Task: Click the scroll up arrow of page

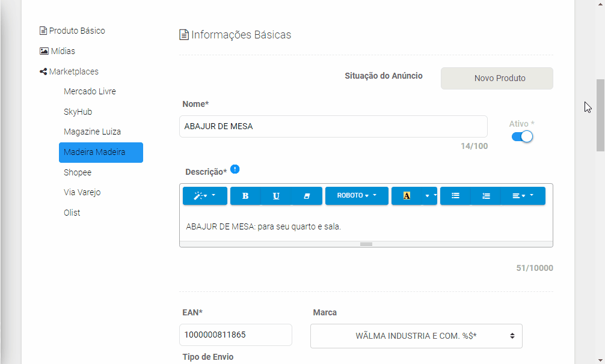Action: (x=600, y=4)
